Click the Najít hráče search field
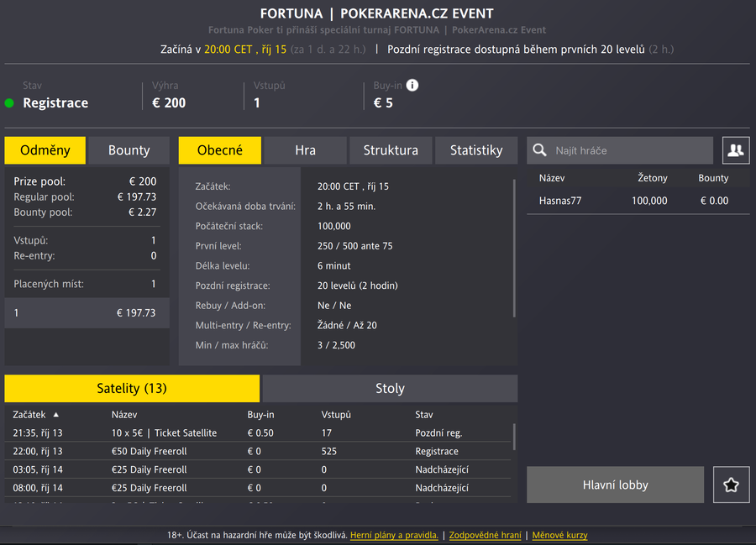756x545 pixels. 630,150
